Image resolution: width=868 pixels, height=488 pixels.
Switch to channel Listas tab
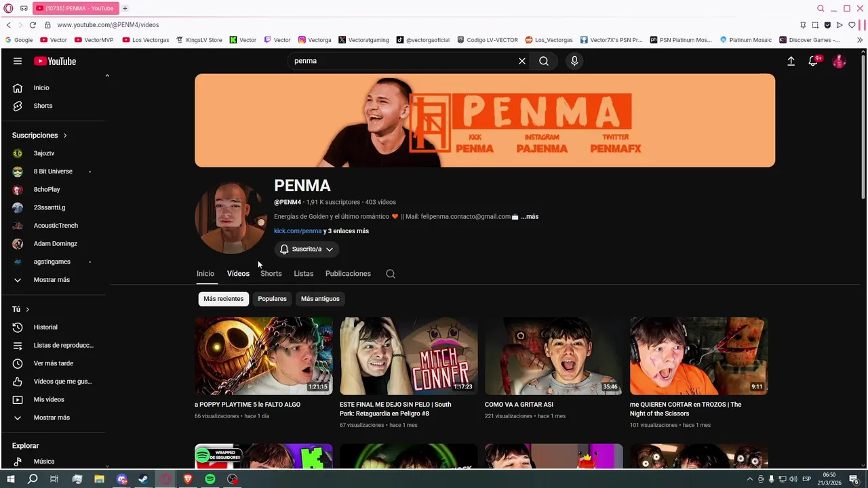pyautogui.click(x=304, y=274)
